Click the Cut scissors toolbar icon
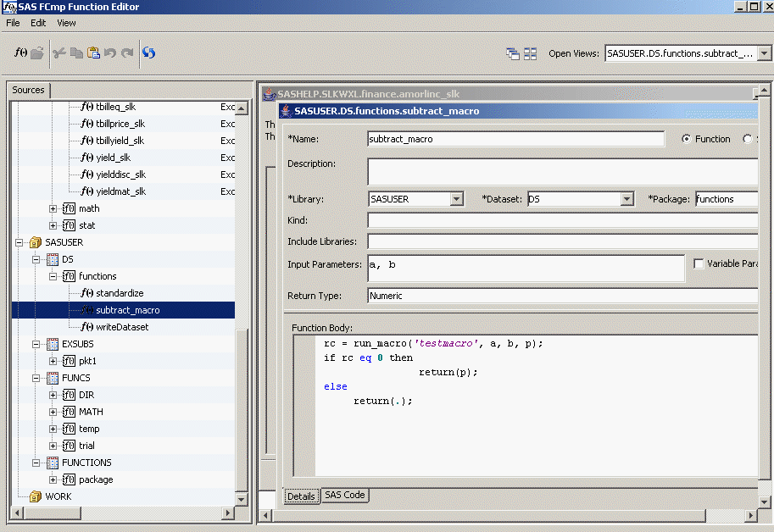This screenshot has height=532, width=774. (59, 53)
